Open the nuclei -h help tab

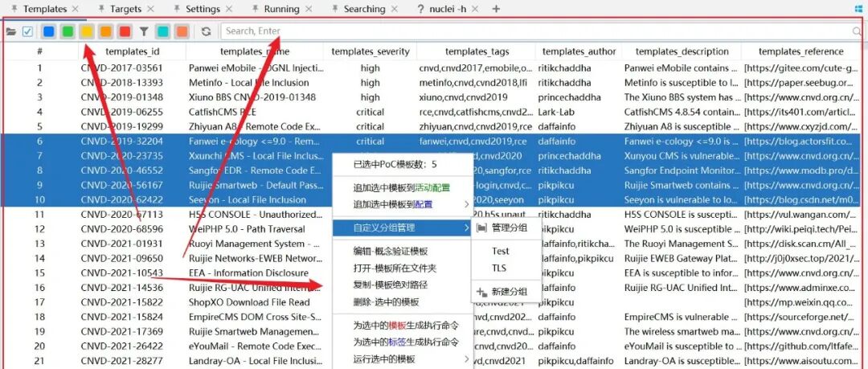click(x=448, y=9)
